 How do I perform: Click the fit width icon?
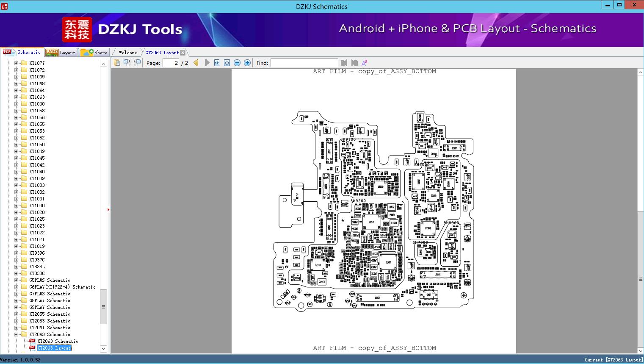(x=217, y=63)
